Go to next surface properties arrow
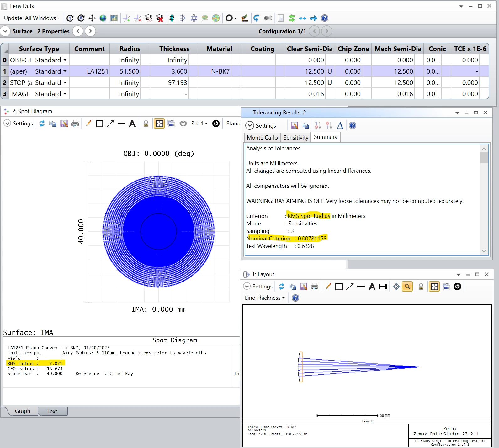This screenshot has height=448, width=499. (90, 31)
